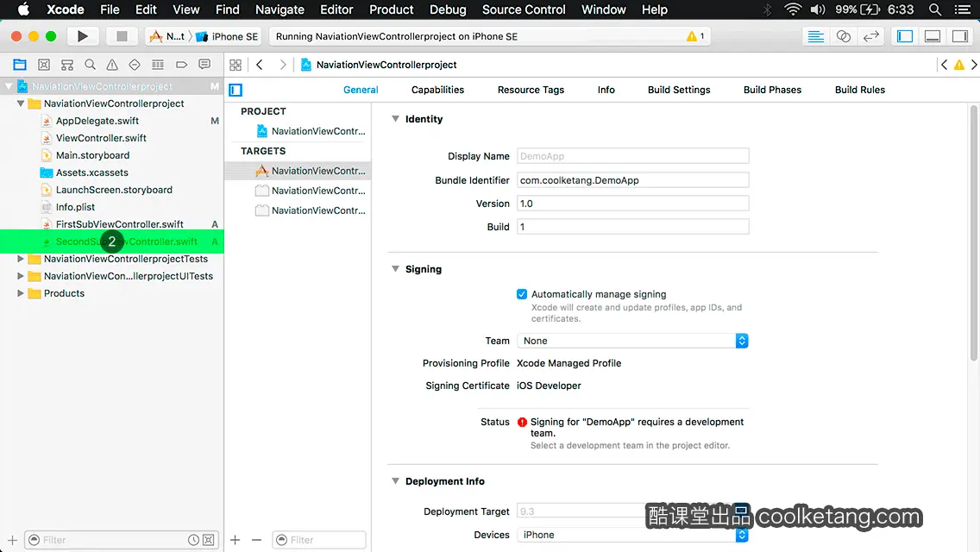Remove the selected target with minus button
Viewport: 980px width, 552px height.
coord(256,540)
